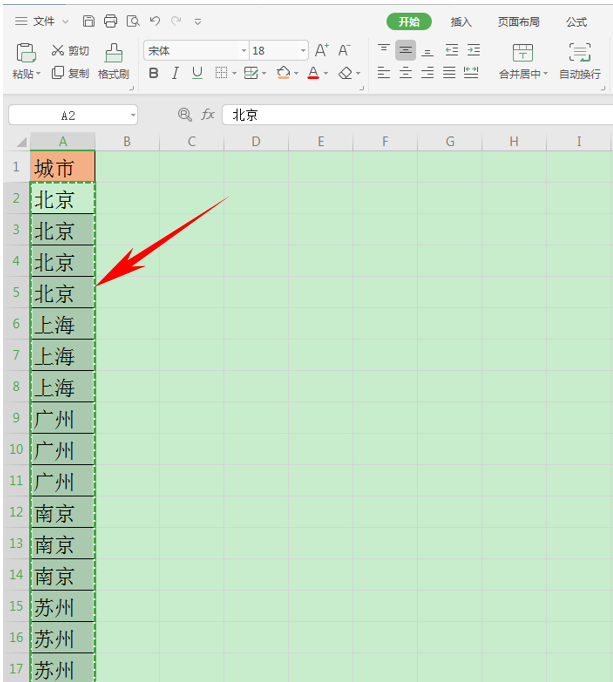This screenshot has height=682, width=613.
Task: Expand the 文件 menu arrow
Action: pos(65,21)
